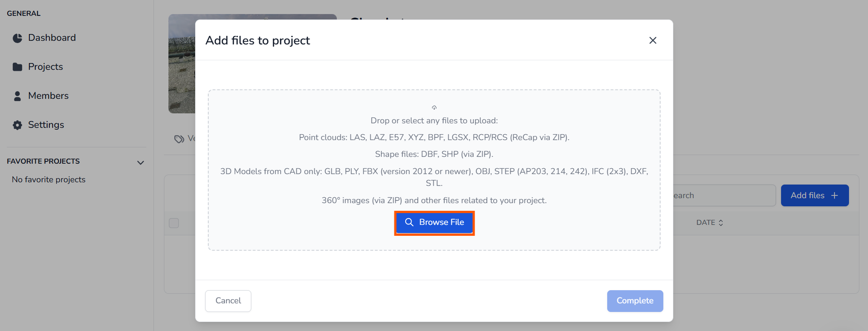Click the Settings gear icon
868x331 pixels.
click(17, 125)
